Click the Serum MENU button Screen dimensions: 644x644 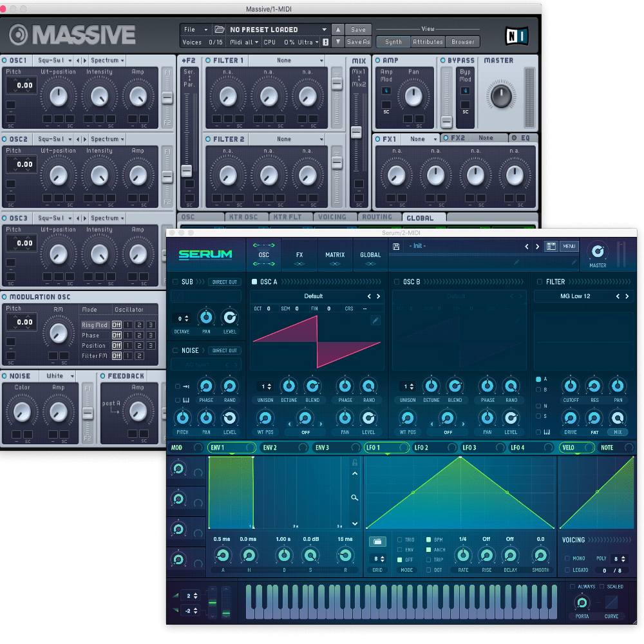[x=569, y=246]
